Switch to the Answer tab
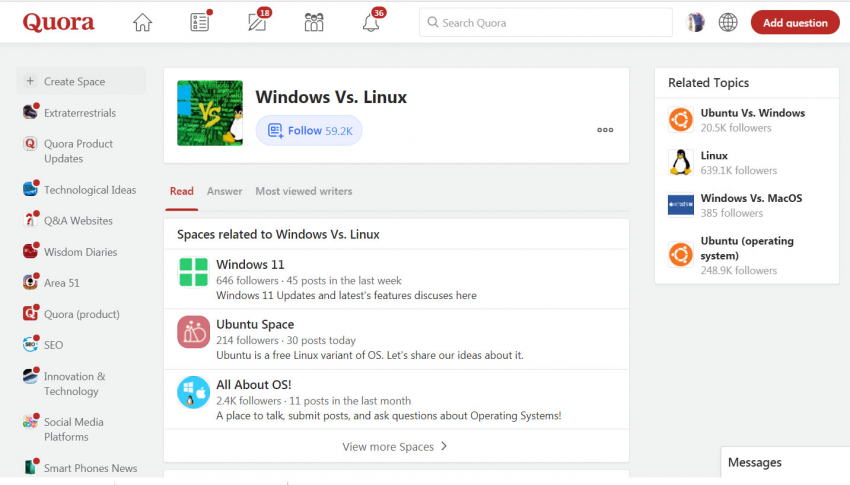850x485 pixels. tap(224, 191)
